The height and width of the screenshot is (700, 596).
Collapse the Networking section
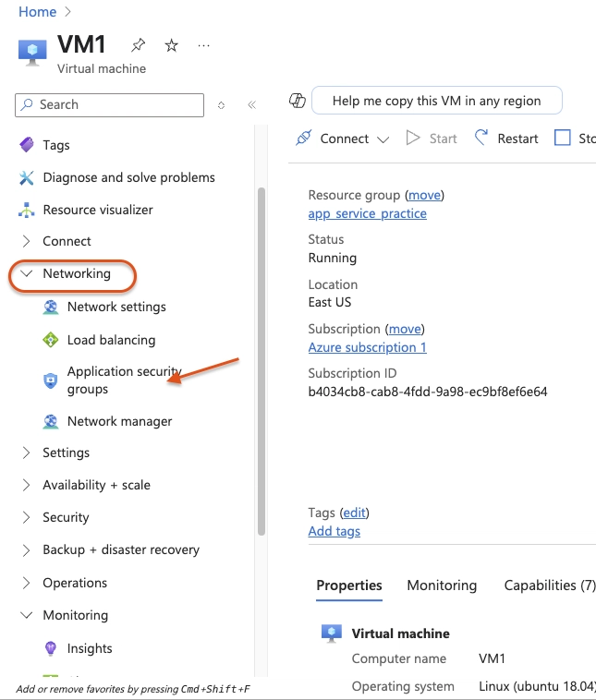coord(27,273)
